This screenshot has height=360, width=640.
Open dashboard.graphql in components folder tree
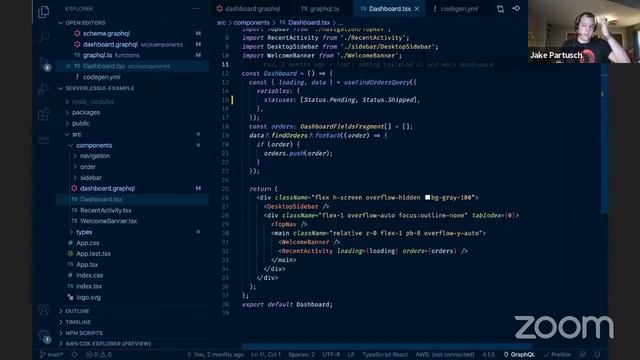107,189
